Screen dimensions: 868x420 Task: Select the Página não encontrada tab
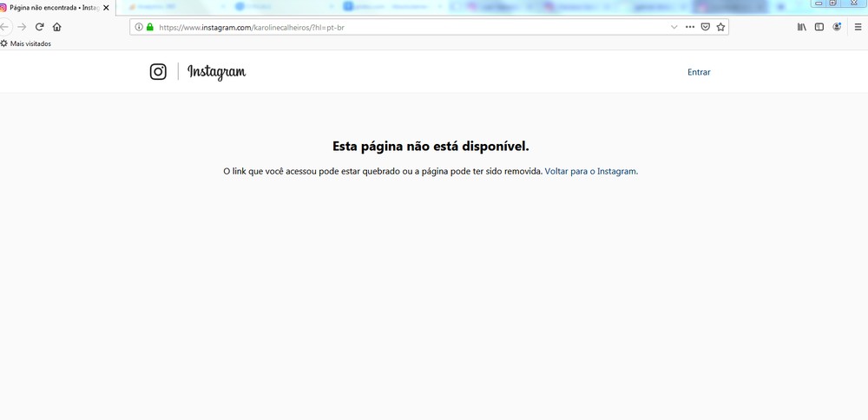coord(54,8)
